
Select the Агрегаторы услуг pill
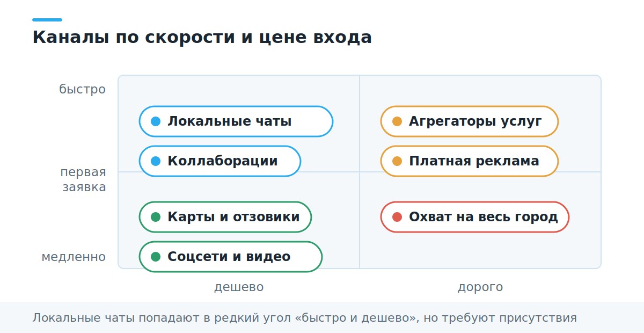point(470,121)
